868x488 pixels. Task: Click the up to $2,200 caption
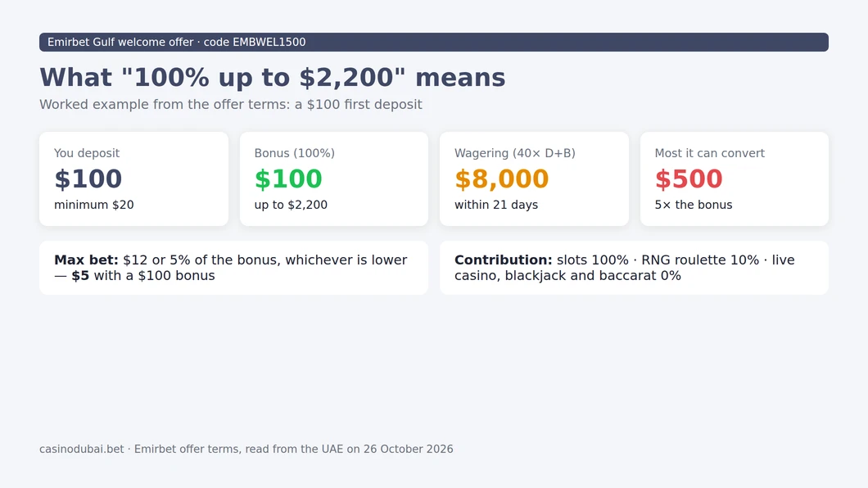click(292, 205)
